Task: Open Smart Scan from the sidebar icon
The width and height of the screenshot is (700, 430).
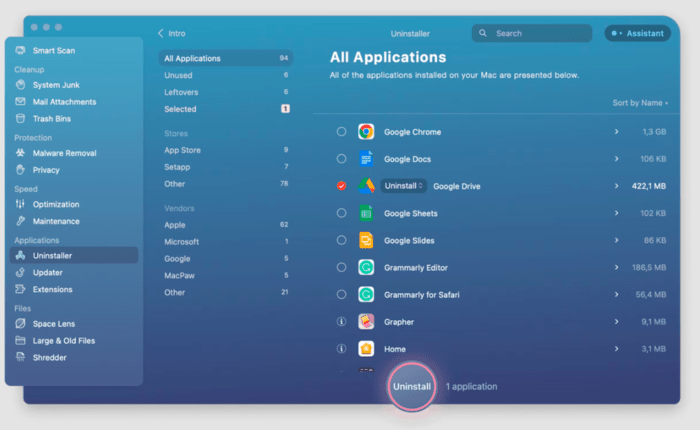Action: pyautogui.click(x=20, y=50)
